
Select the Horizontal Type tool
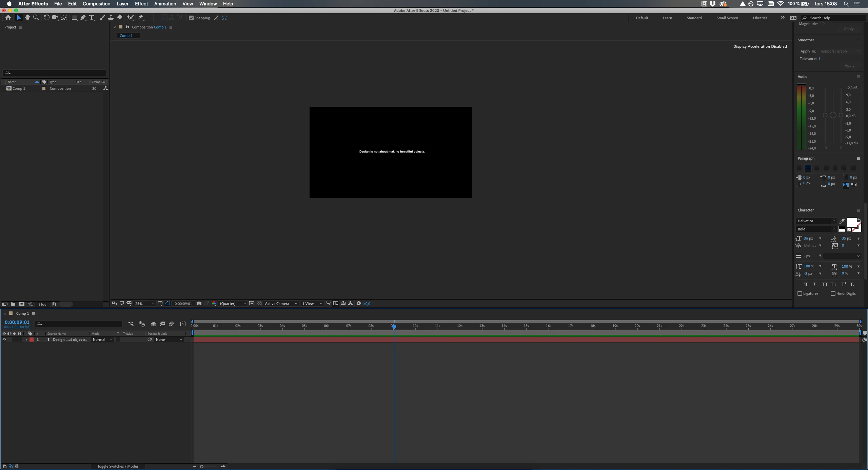[x=92, y=18]
